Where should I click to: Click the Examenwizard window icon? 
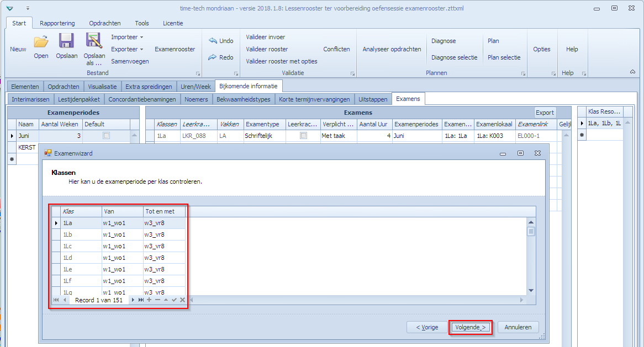click(48, 153)
